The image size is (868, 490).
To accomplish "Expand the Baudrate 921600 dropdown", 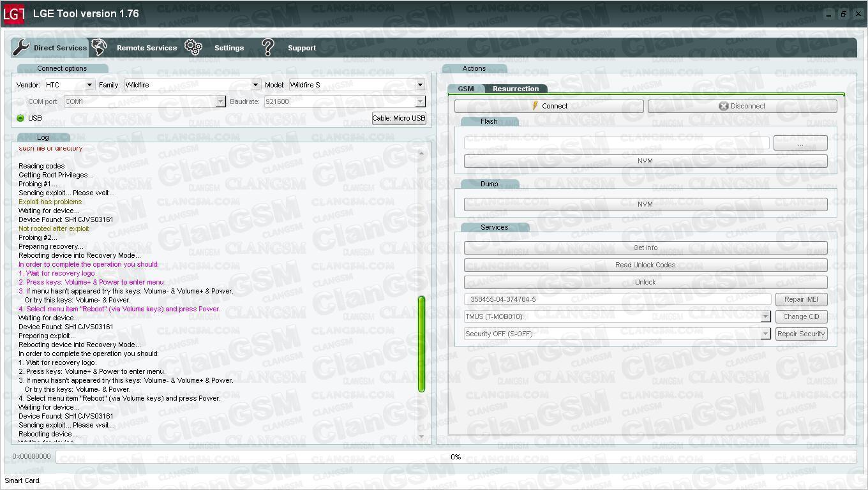I will [345, 101].
